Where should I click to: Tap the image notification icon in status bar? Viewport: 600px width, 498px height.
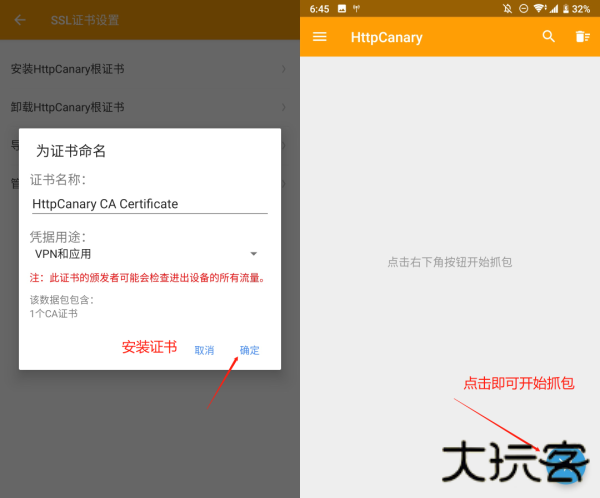click(x=342, y=8)
